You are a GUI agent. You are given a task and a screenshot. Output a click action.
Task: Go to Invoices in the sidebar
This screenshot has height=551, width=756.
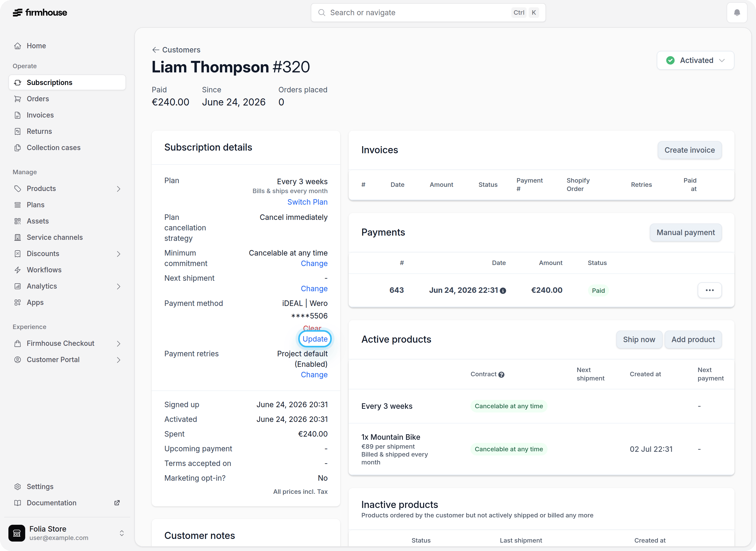67,115
